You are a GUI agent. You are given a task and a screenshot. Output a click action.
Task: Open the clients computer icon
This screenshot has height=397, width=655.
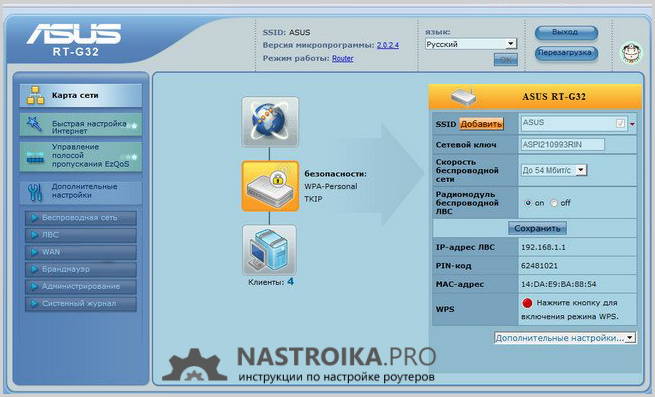click(x=269, y=250)
